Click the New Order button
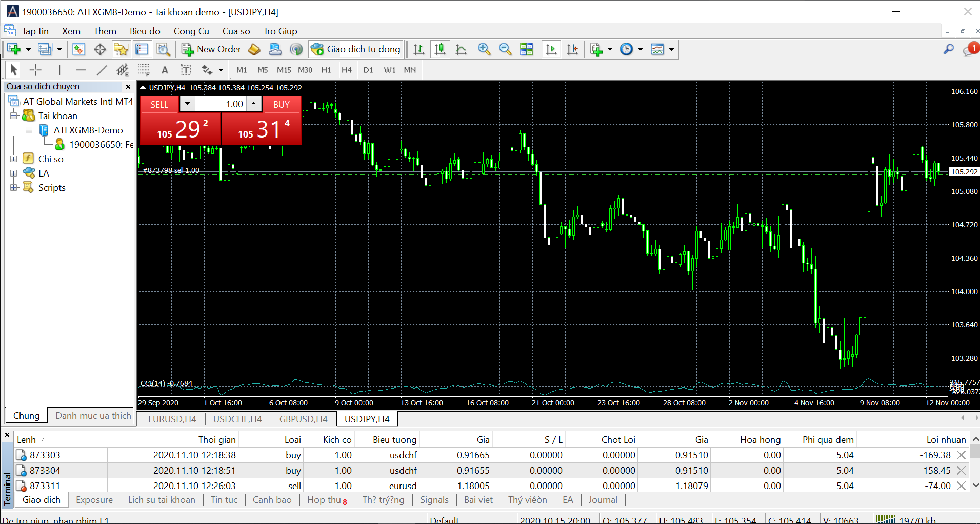Image resolution: width=980 pixels, height=524 pixels. tap(211, 49)
